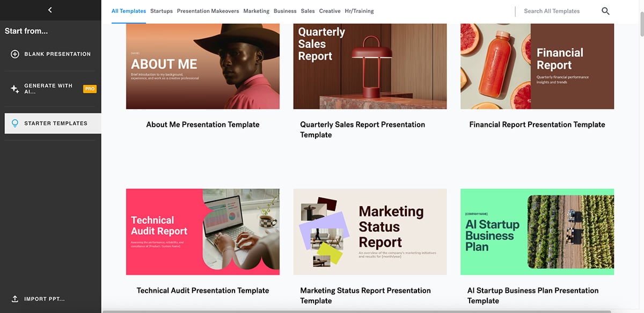Click the Blank Presentation button label
Screen dimensions: 644x313
(57, 54)
